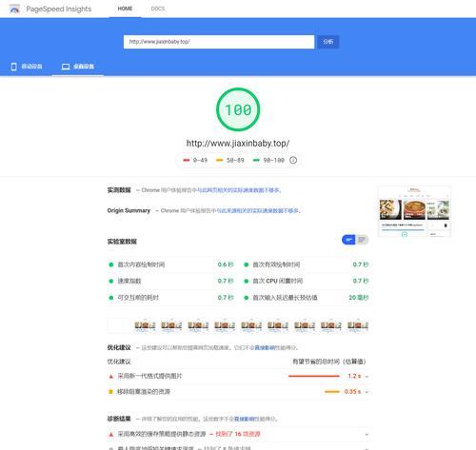Click the last filmstrip thumbnail
476x450 pixels.
click(x=358, y=325)
